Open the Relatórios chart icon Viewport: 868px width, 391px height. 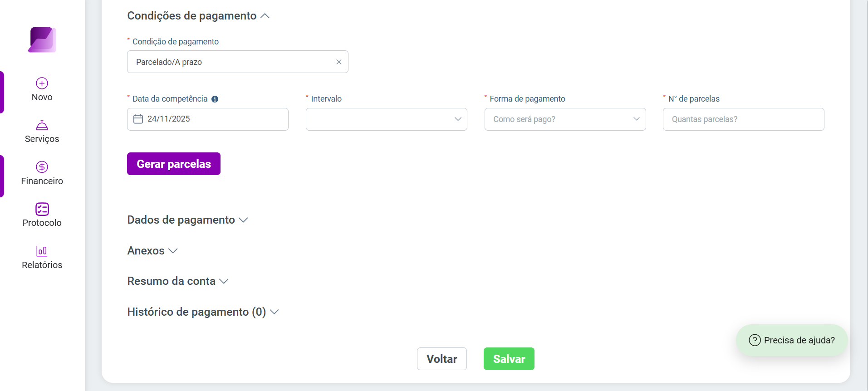pyautogui.click(x=42, y=251)
